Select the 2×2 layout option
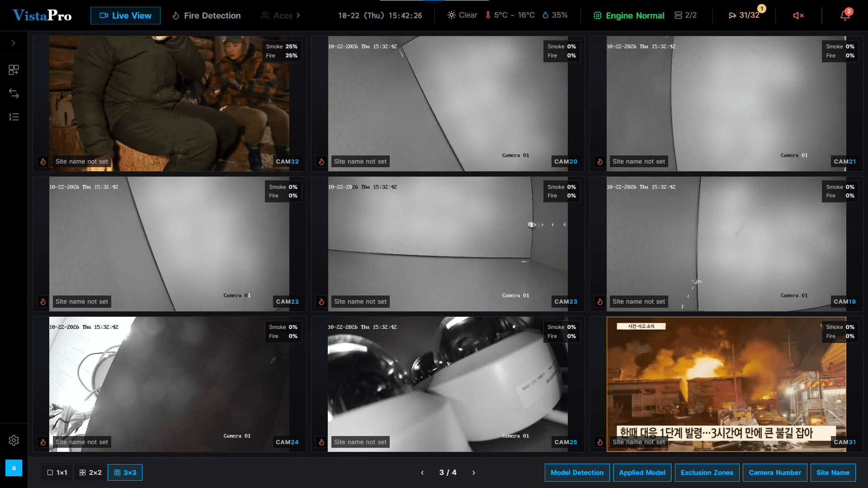Image resolution: width=868 pixels, height=488 pixels. pos(90,472)
